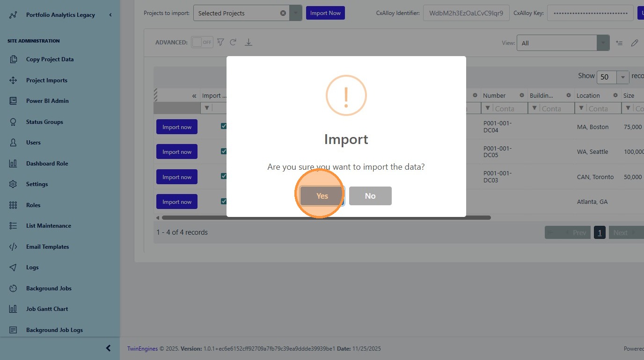The image size is (644, 360).
Task: Open the Show 50 records dropdown
Action: [x=623, y=77]
